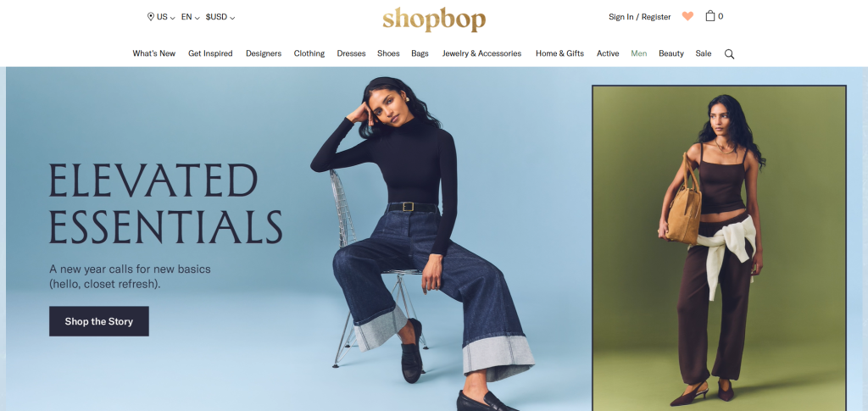Open the What's New menu
This screenshot has width=868, height=411.
click(154, 53)
